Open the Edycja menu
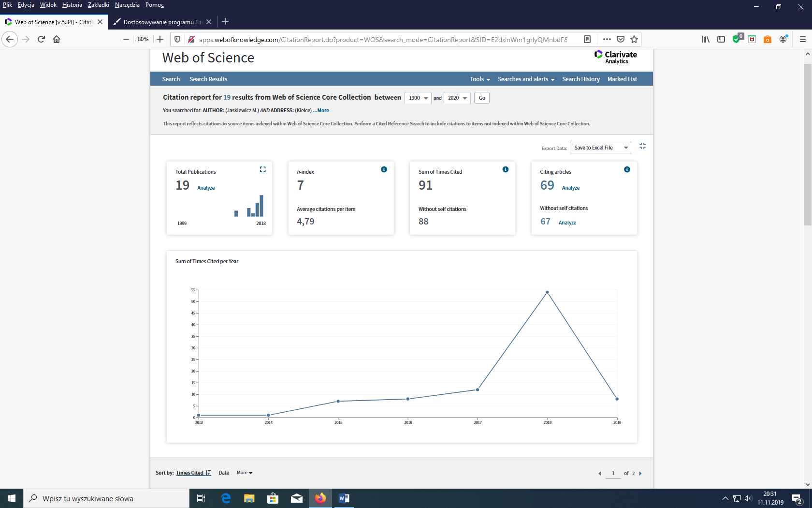This screenshot has height=508, width=812. (x=26, y=5)
